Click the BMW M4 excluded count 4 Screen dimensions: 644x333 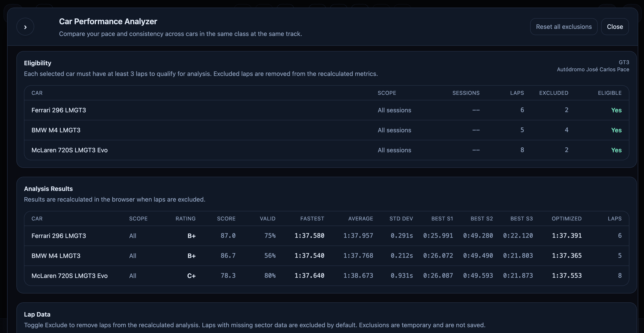tap(567, 130)
